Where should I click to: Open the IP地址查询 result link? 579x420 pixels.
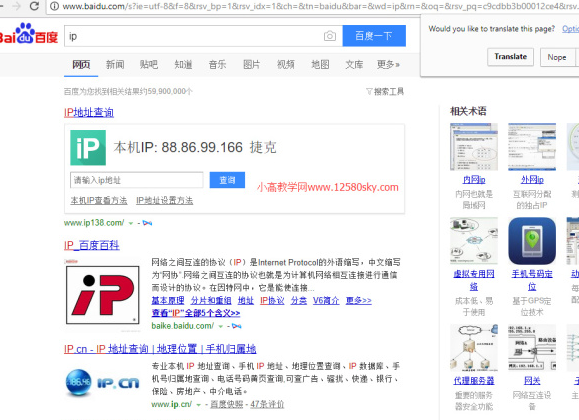tap(89, 112)
